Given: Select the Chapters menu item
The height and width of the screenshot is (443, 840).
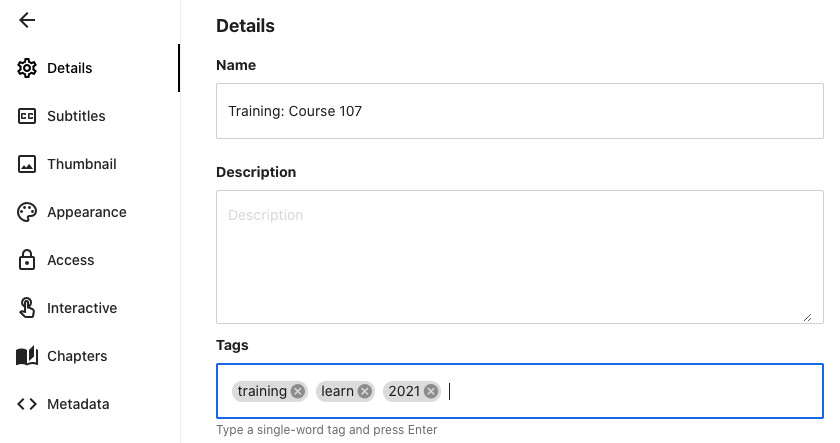Looking at the screenshot, I should click(77, 356).
